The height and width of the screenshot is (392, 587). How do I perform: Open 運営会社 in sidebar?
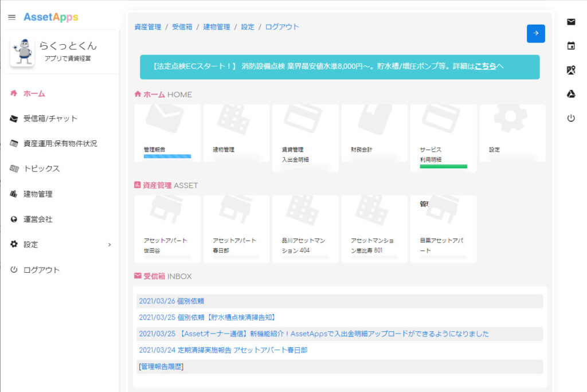point(38,219)
